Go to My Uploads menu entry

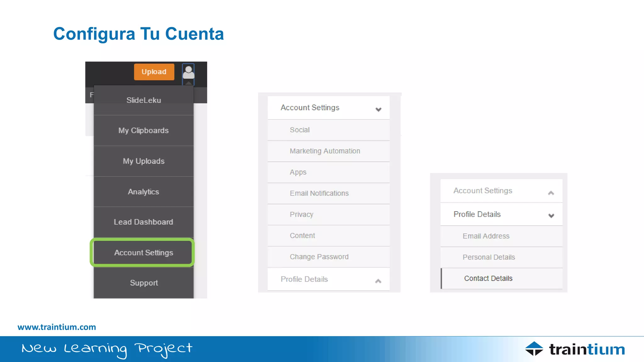pyautogui.click(x=144, y=161)
